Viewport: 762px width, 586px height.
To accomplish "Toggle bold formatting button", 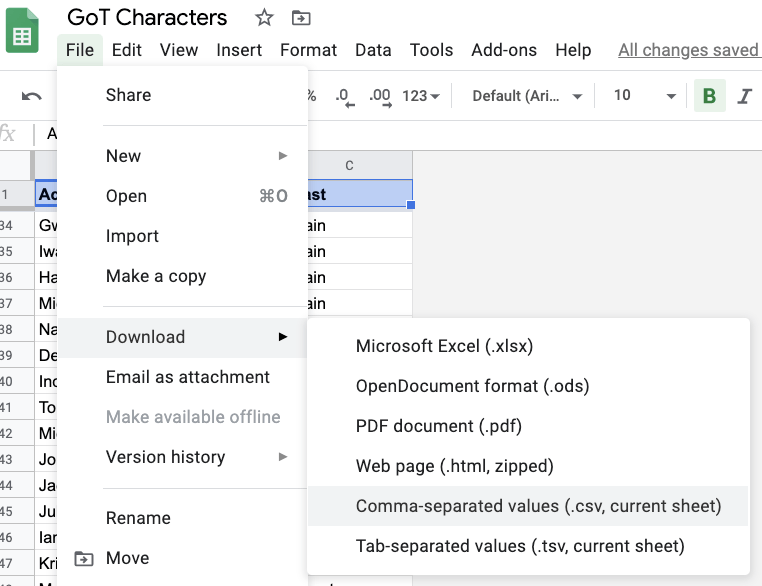I will (710, 96).
